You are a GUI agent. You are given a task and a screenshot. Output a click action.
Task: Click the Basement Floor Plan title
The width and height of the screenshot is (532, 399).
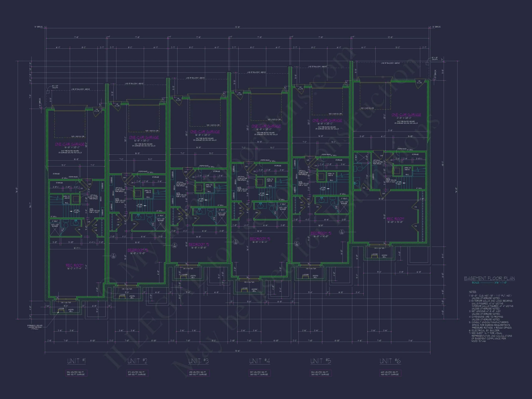[x=489, y=278]
